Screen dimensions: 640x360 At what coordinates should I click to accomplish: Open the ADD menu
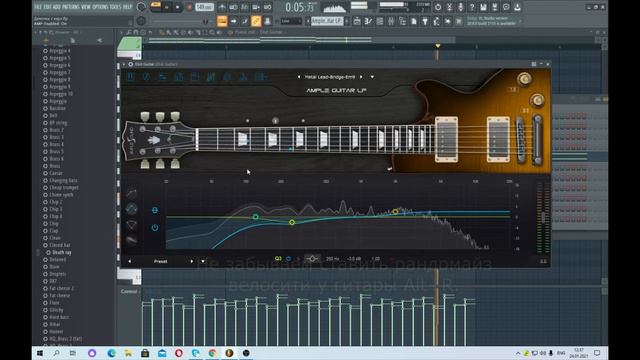(x=56, y=7)
